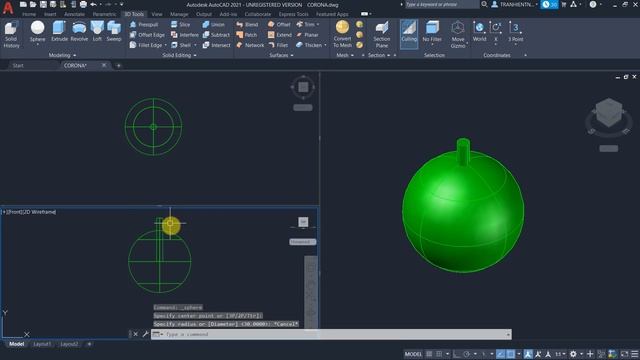640x360 pixels.
Task: Switch to the Layout1 tab
Action: pyautogui.click(x=42, y=344)
